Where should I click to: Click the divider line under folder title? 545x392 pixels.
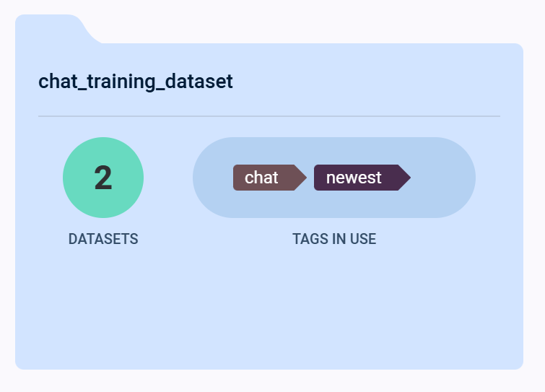[x=269, y=116]
